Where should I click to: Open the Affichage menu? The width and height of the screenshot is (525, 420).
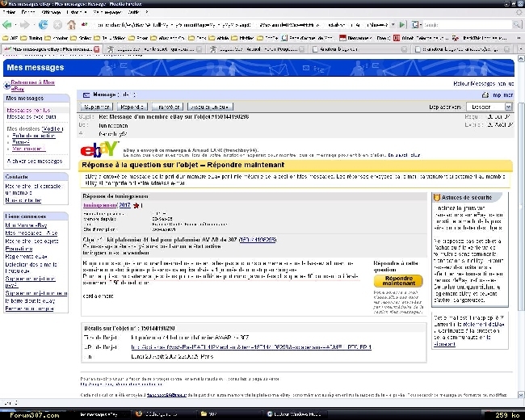pyautogui.click(x=51, y=12)
